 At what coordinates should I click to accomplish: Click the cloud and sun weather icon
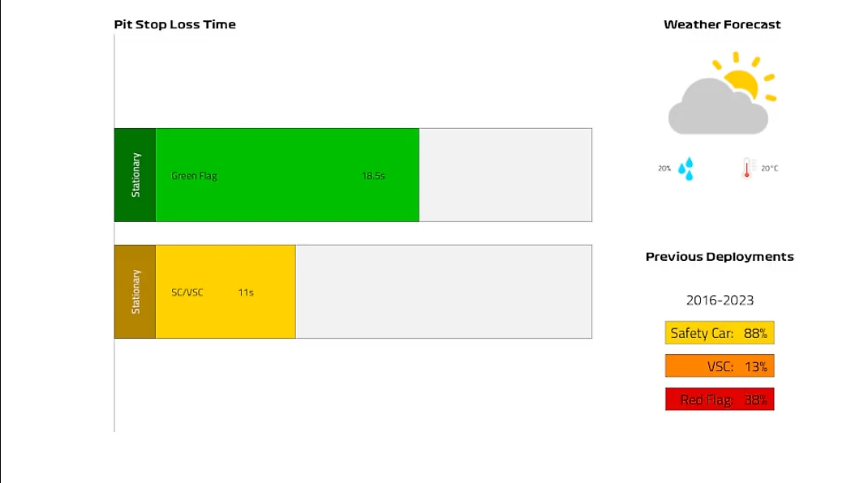722,93
